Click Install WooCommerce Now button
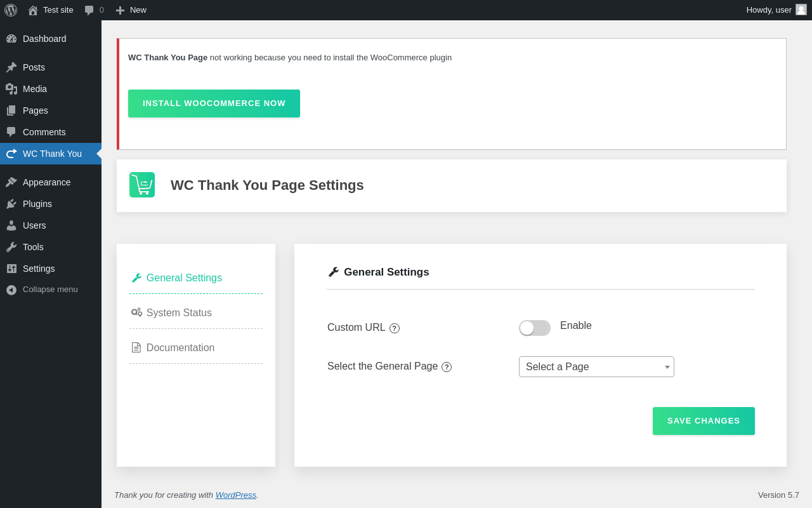Screen dimensions: 812x508 (x=214, y=104)
